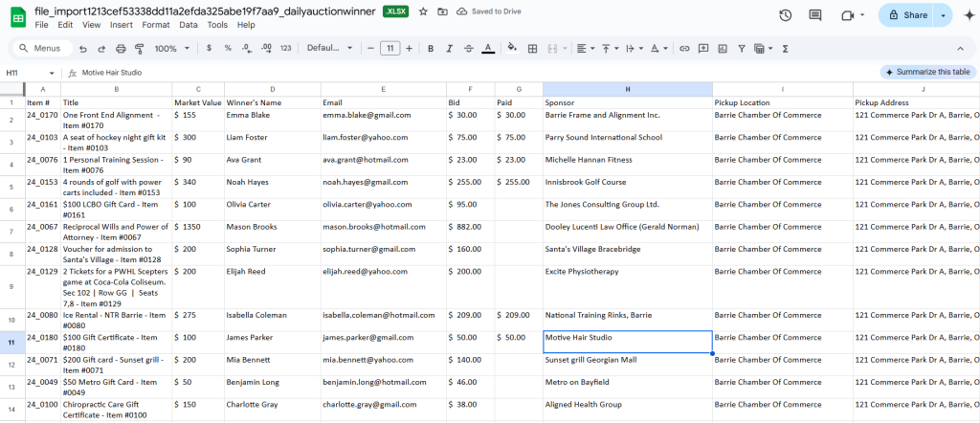The width and height of the screenshot is (980, 423).
Task: Star this spreadsheet file
Action: click(423, 11)
